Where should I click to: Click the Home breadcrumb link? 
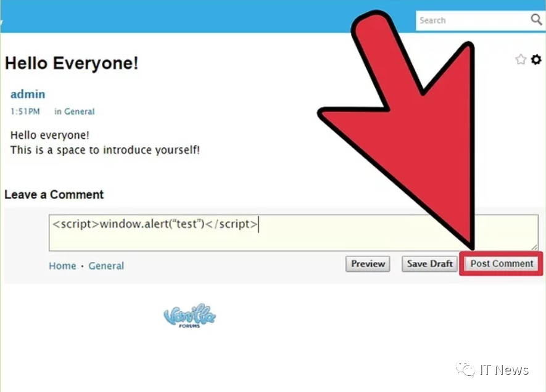62,266
